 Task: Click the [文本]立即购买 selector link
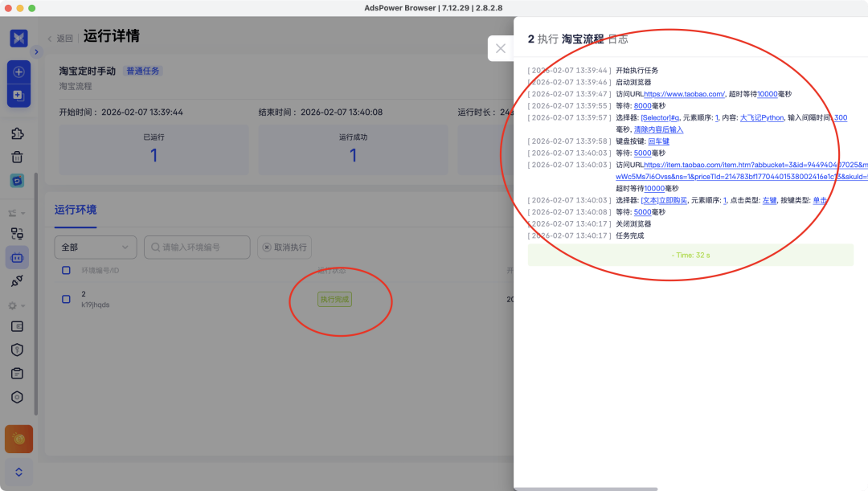(664, 200)
